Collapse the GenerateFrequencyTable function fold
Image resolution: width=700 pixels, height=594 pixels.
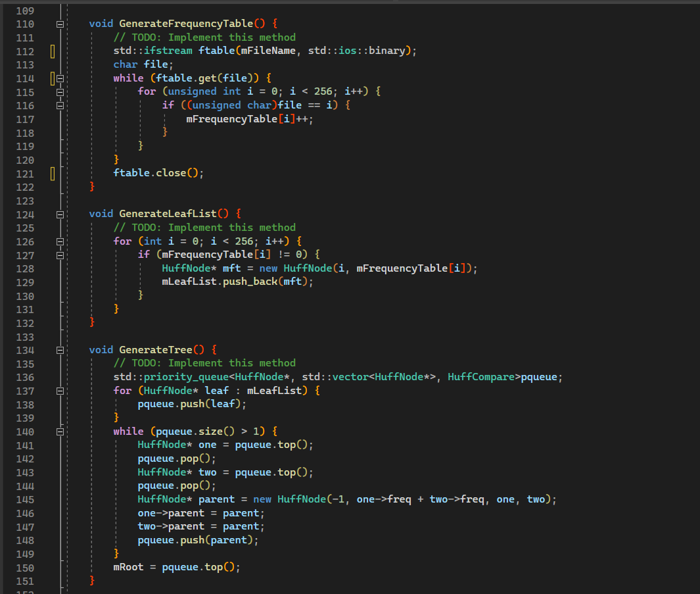59,24
